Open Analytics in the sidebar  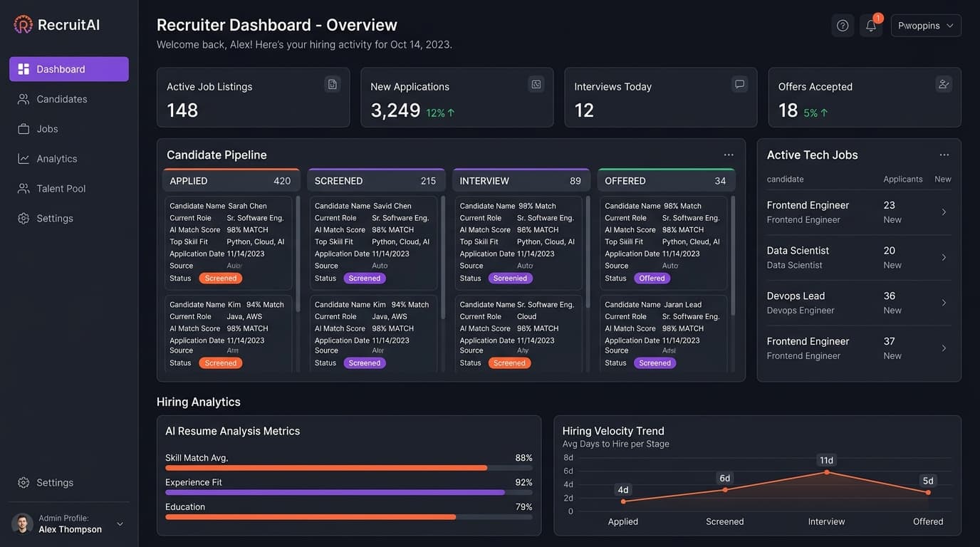click(69, 159)
